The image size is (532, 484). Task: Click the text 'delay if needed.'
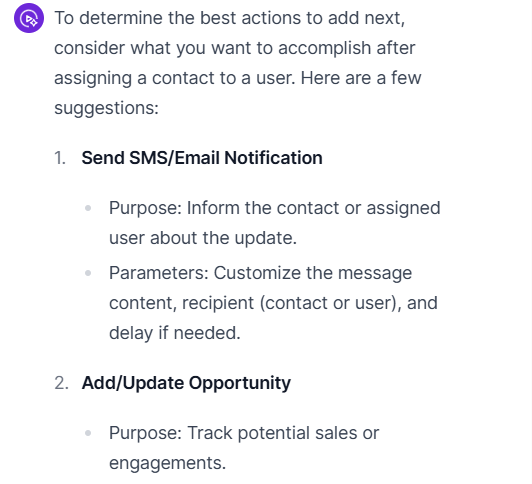pyautogui.click(x=175, y=333)
